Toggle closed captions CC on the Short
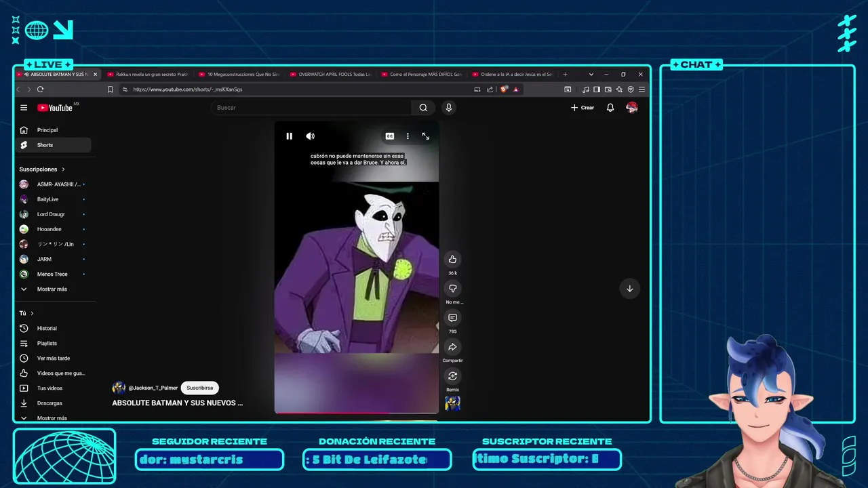Screen dimensions: 868x488 click(x=390, y=136)
